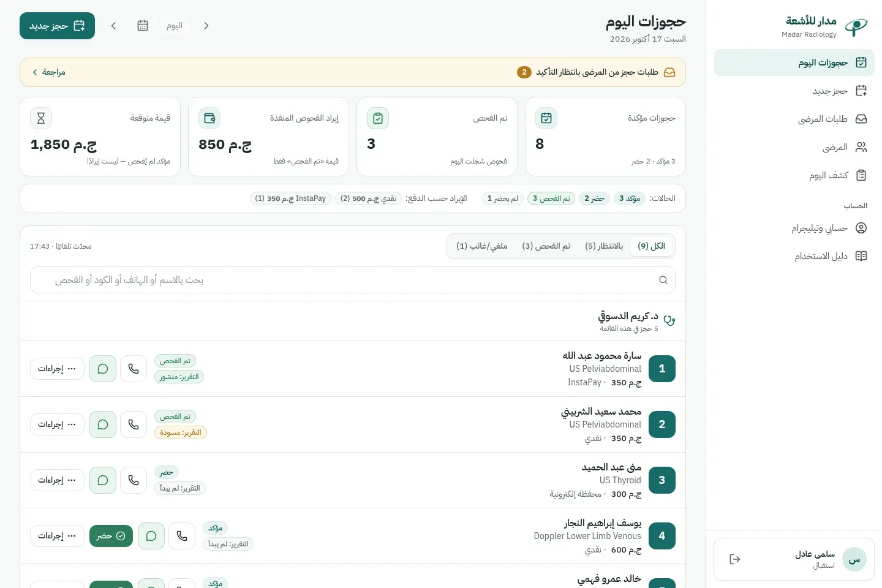Call سارة محمود عبد الله phone icon
Screen dimensions: 882x588
coord(134,369)
